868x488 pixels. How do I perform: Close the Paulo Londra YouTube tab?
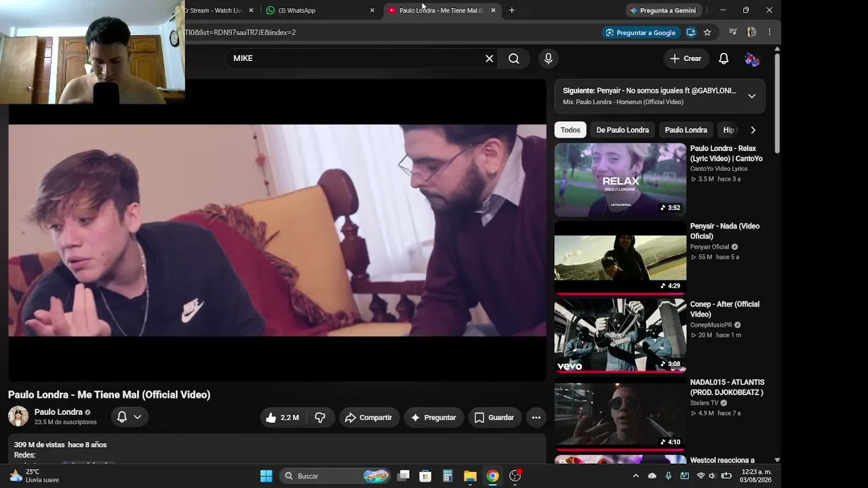click(x=493, y=10)
